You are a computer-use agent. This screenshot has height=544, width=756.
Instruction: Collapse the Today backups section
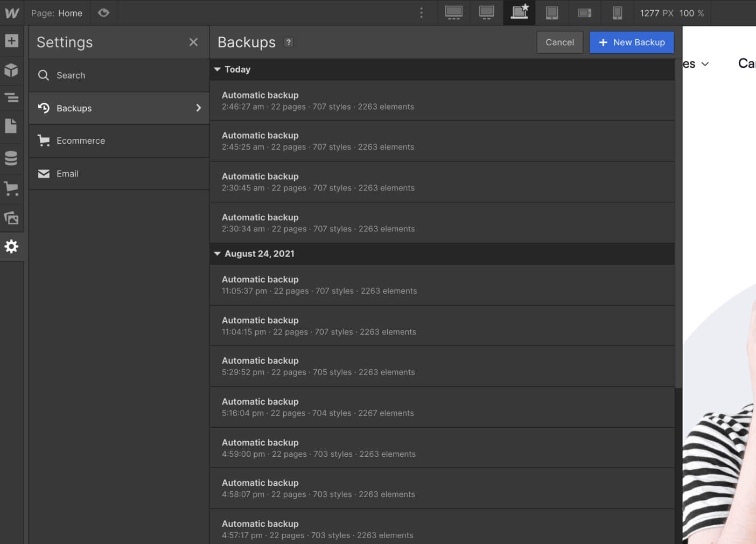point(218,69)
